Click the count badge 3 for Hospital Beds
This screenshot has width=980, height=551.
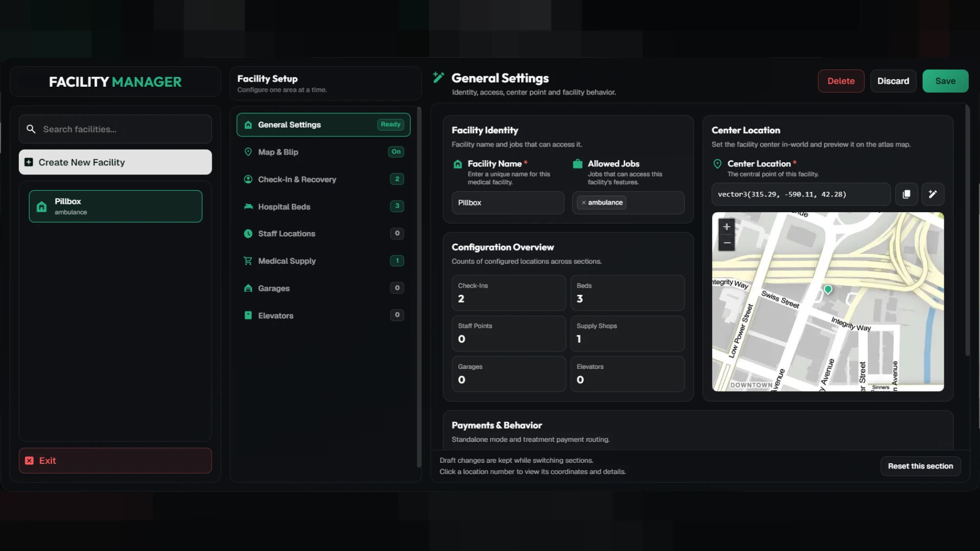pyautogui.click(x=397, y=206)
